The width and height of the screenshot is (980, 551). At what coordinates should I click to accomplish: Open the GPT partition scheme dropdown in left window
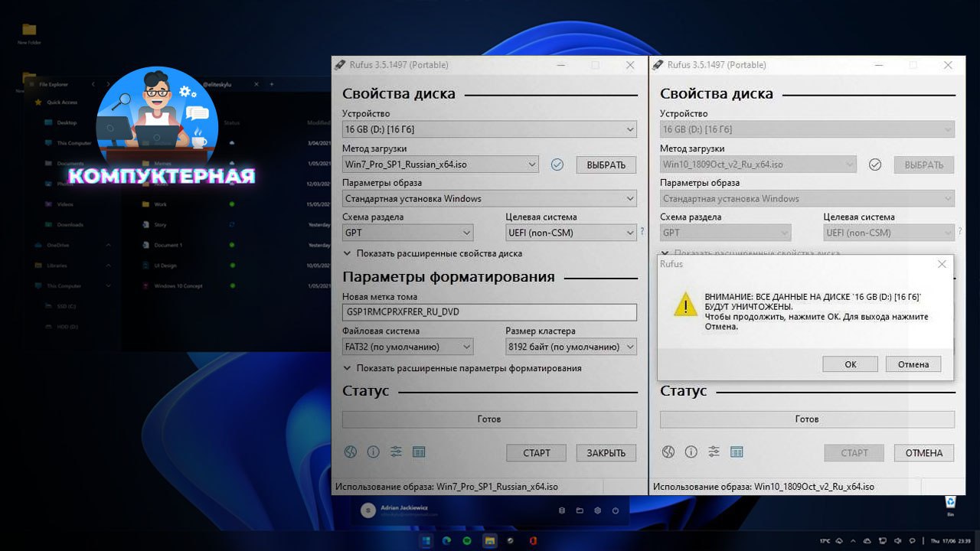click(408, 233)
